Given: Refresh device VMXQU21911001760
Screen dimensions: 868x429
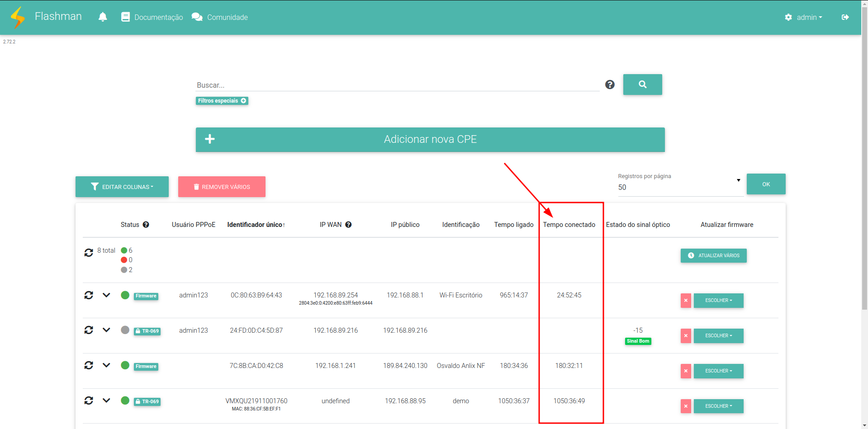Looking at the screenshot, I should point(89,401).
